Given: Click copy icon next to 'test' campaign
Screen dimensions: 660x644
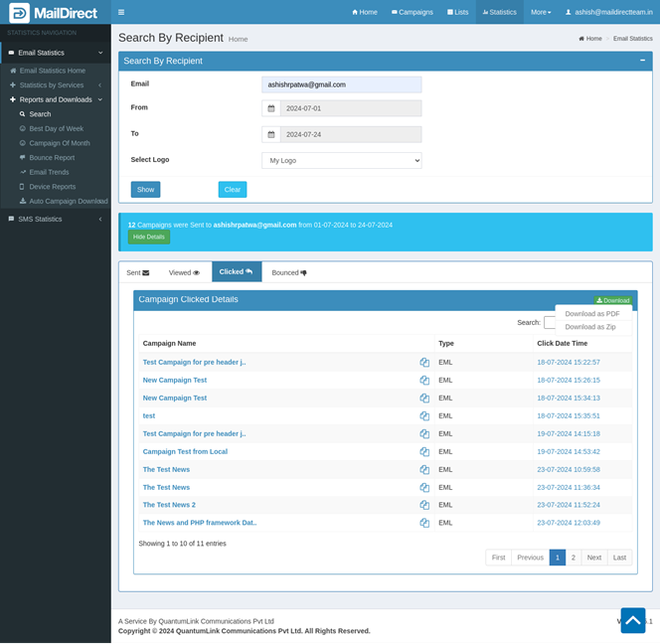Looking at the screenshot, I should [x=424, y=416].
